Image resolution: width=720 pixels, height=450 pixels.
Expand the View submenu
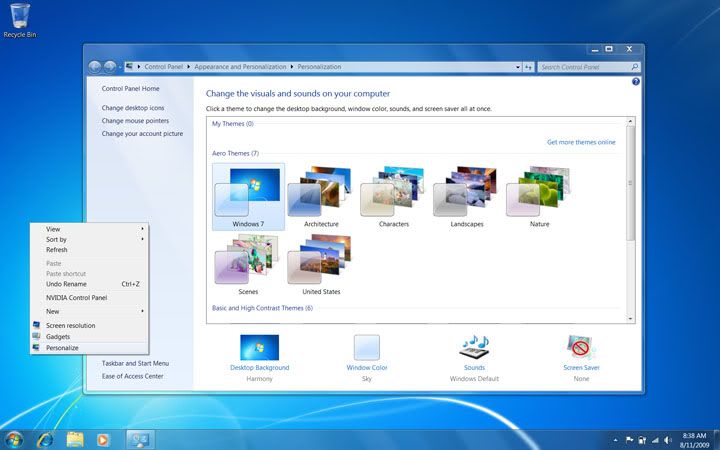click(142, 229)
